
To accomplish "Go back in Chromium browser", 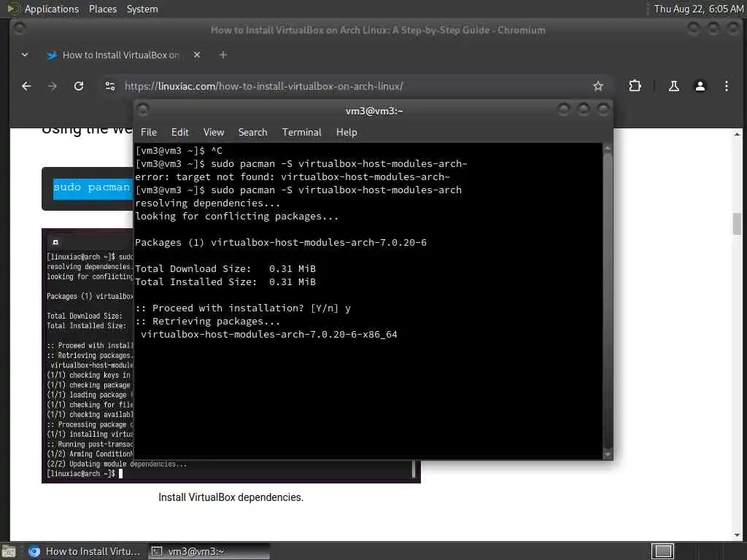I will point(26,86).
